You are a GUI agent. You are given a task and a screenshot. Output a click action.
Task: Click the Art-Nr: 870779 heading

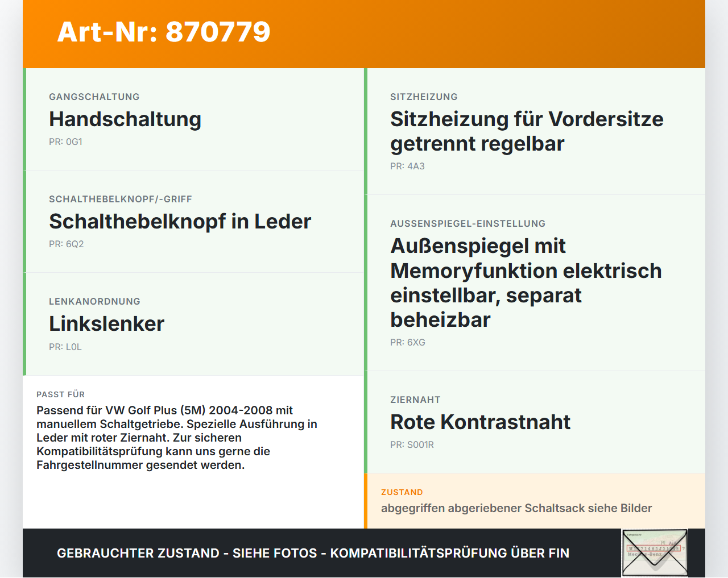click(x=164, y=32)
